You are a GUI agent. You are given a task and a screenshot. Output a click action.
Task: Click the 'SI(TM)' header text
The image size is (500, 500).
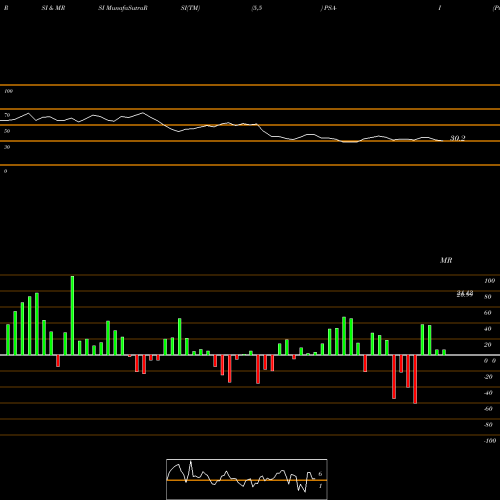[190, 8]
